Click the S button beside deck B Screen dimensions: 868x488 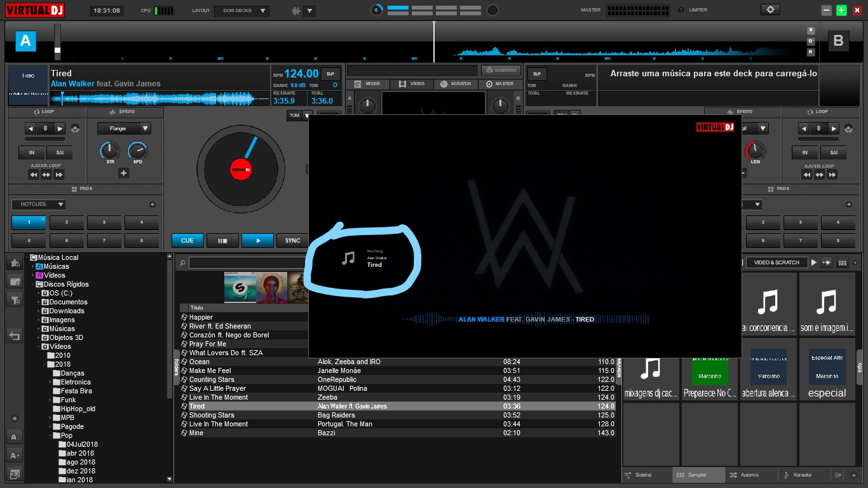[x=811, y=30]
